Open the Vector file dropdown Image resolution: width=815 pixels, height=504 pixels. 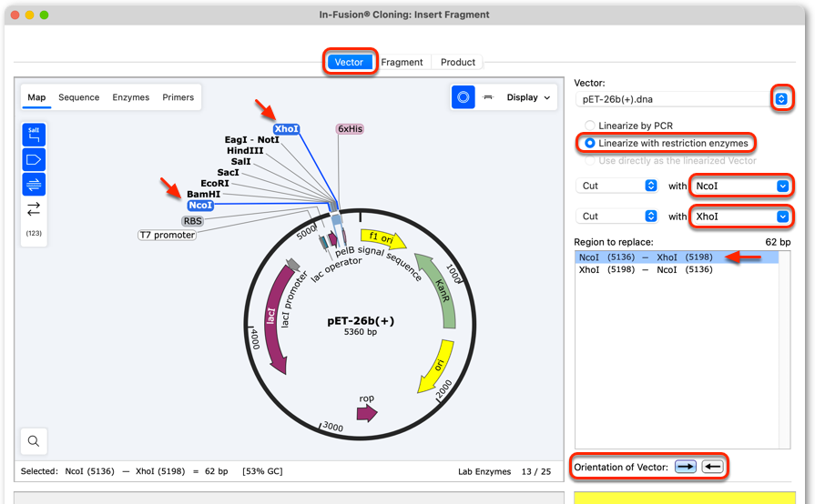click(x=781, y=98)
